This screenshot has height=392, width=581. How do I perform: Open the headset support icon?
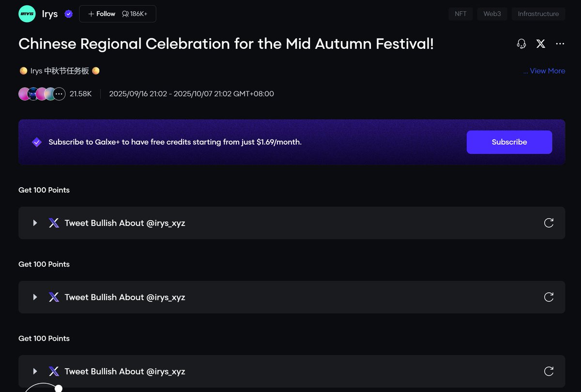521,44
